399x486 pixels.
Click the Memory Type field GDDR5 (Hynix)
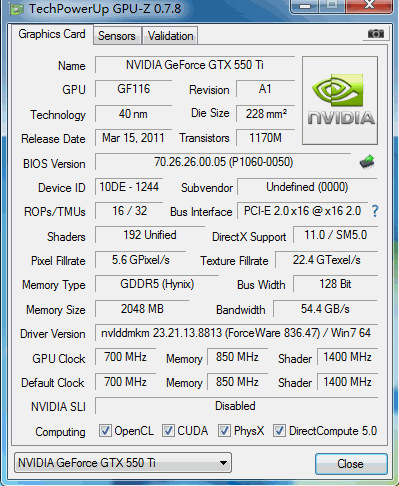[157, 284]
